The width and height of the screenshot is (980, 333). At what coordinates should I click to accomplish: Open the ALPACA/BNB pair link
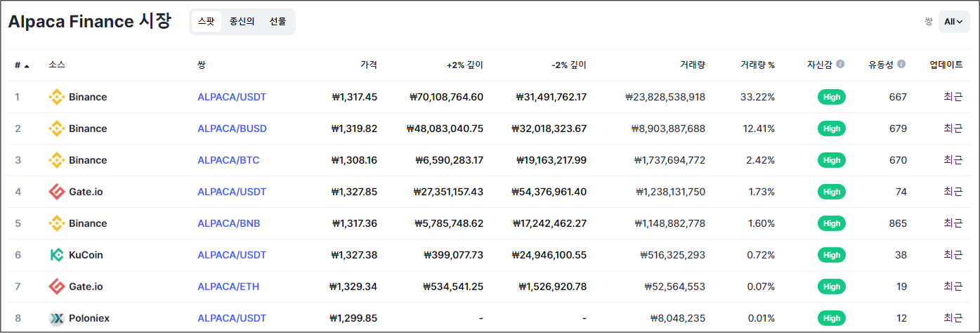click(228, 223)
